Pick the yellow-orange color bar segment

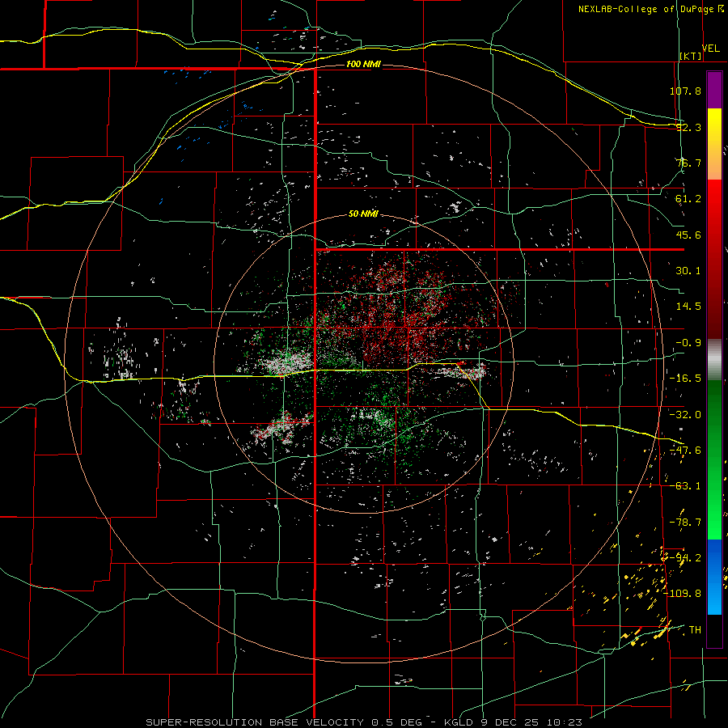(714, 144)
